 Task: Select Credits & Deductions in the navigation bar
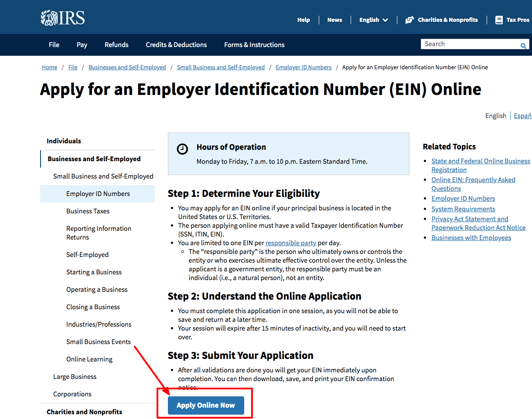[176, 45]
